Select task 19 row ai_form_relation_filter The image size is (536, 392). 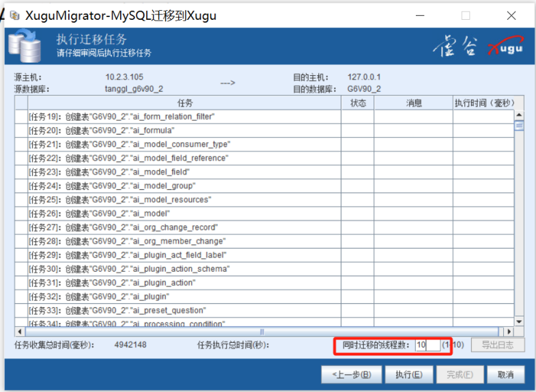(x=264, y=117)
